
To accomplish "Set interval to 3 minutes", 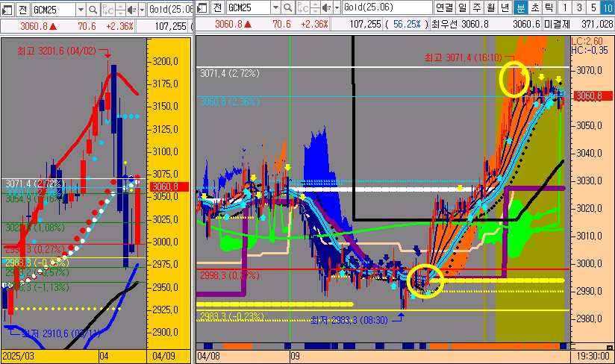I will point(579,7).
